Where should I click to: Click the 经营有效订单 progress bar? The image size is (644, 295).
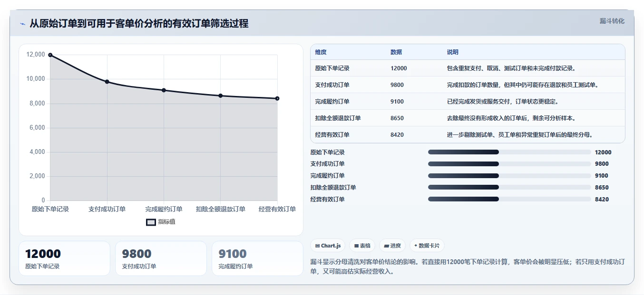point(509,199)
